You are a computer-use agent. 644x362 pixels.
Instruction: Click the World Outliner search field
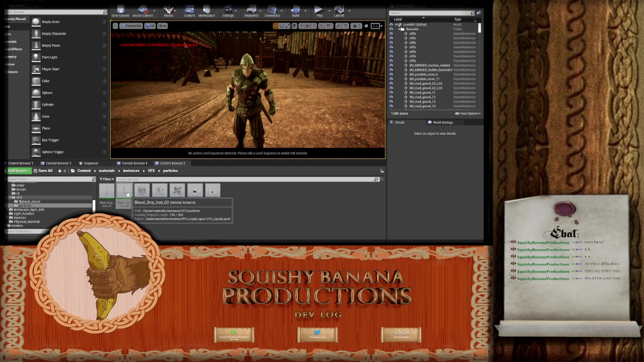(432, 13)
